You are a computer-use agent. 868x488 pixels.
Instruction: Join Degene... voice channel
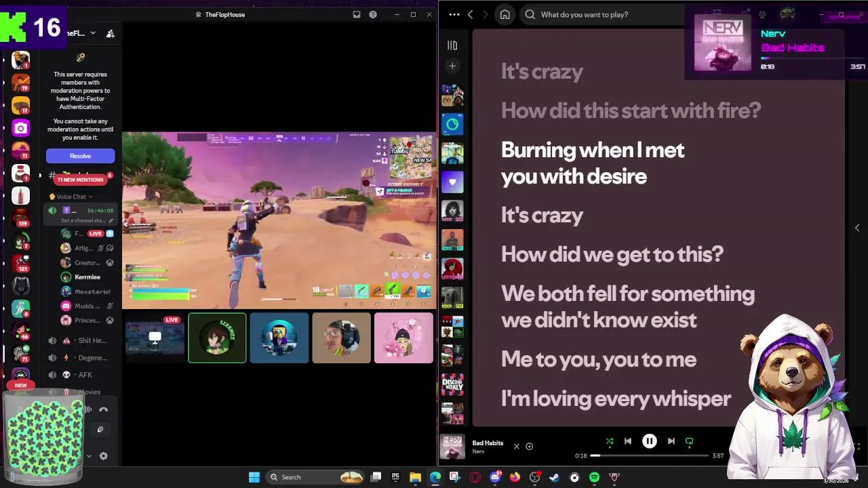(79, 358)
